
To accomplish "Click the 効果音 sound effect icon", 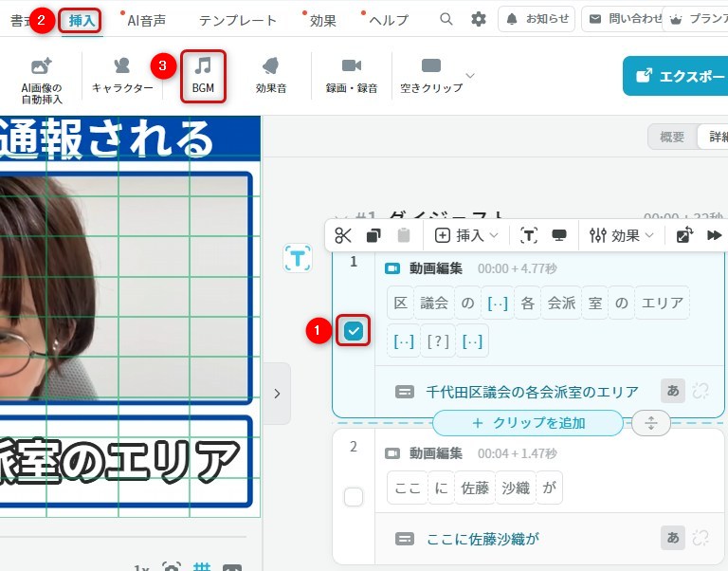I will (271, 75).
